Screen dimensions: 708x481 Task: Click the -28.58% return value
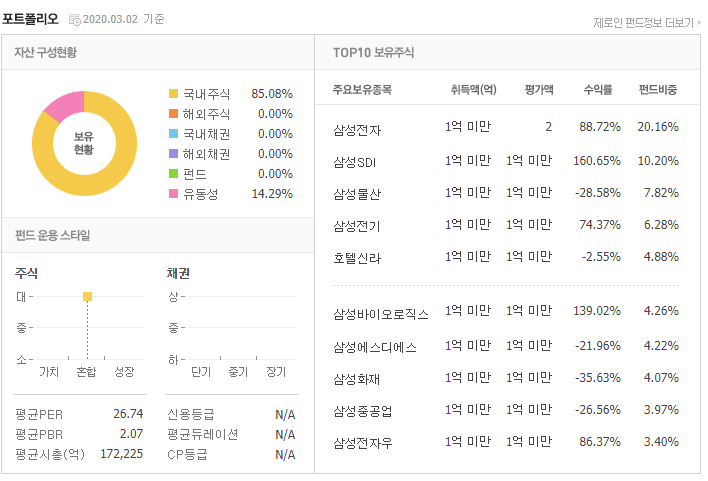tap(597, 193)
